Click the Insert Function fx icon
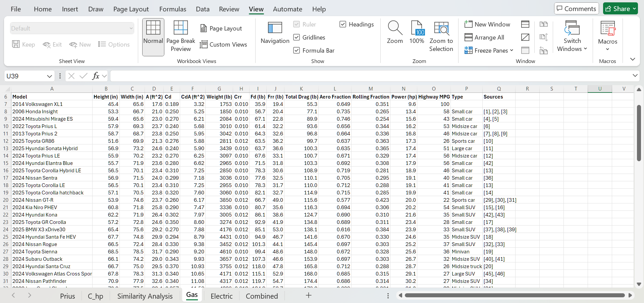 [96, 76]
